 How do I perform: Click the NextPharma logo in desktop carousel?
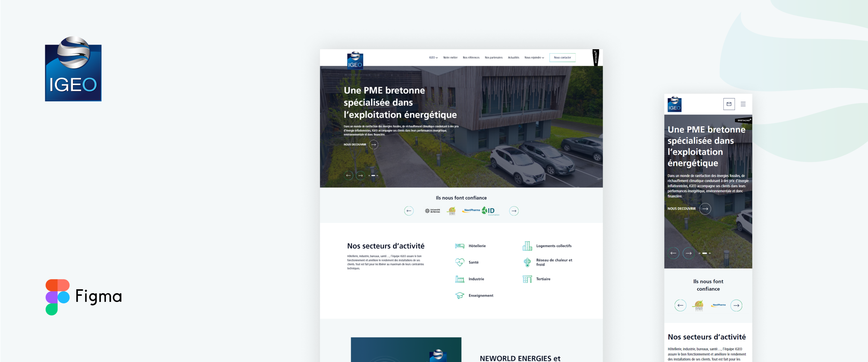pyautogui.click(x=471, y=210)
